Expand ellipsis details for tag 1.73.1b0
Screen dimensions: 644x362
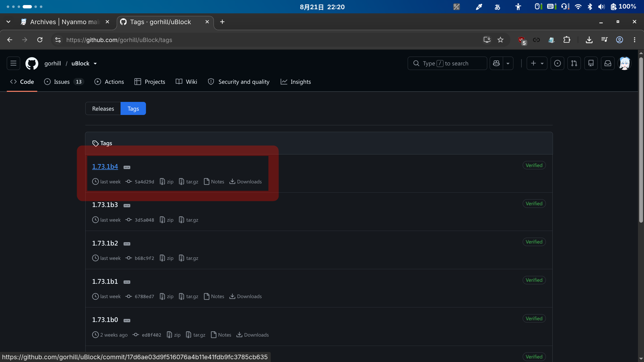click(127, 320)
